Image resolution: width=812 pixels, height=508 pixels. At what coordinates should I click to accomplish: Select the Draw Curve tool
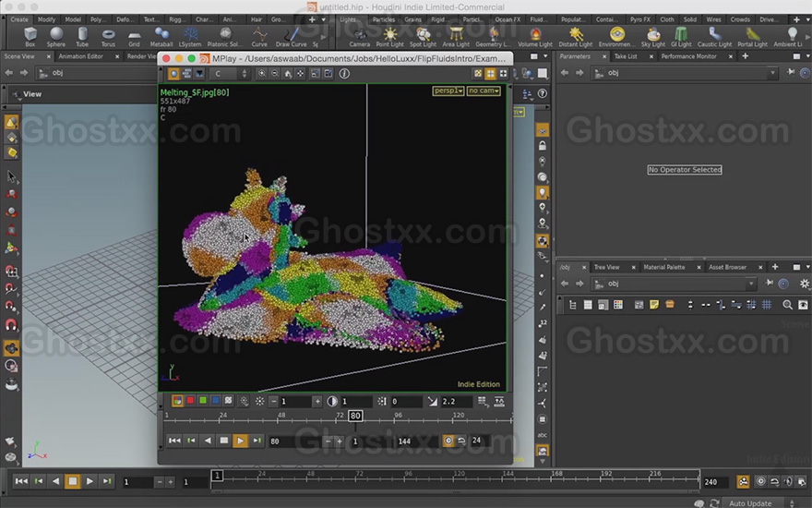(x=291, y=36)
